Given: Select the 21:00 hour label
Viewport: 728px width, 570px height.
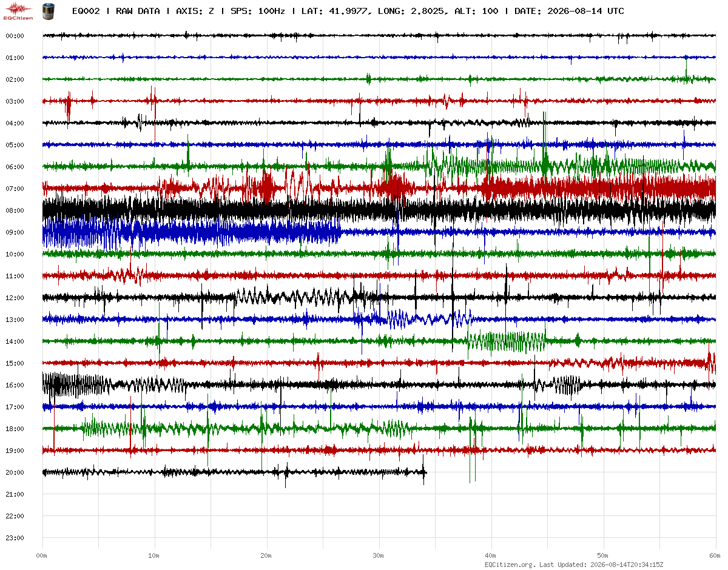Looking at the screenshot, I should (15, 494).
